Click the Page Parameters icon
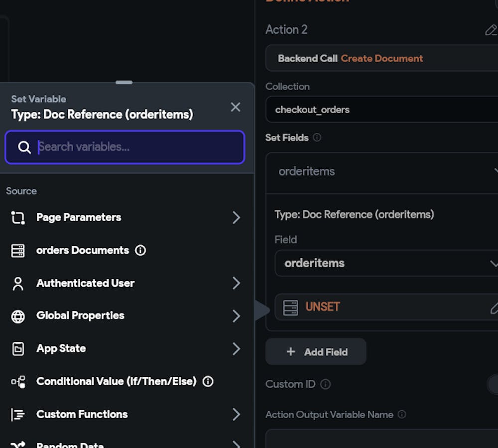 click(x=18, y=218)
